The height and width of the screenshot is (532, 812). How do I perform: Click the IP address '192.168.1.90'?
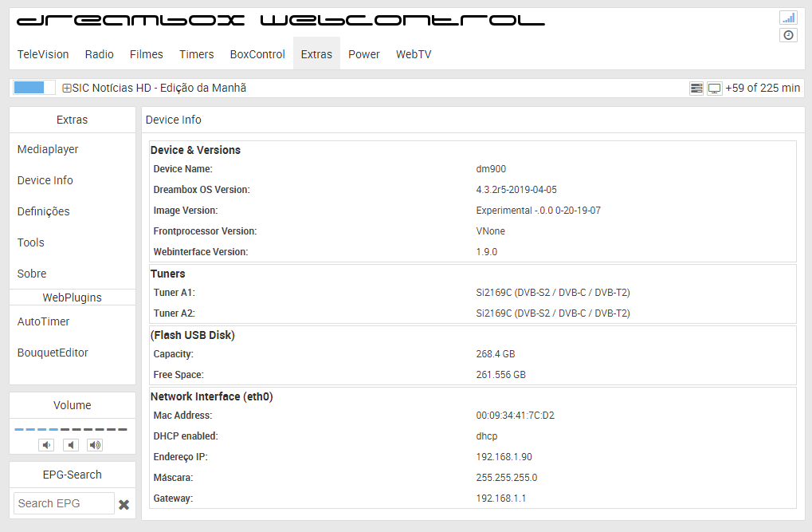[504, 457]
